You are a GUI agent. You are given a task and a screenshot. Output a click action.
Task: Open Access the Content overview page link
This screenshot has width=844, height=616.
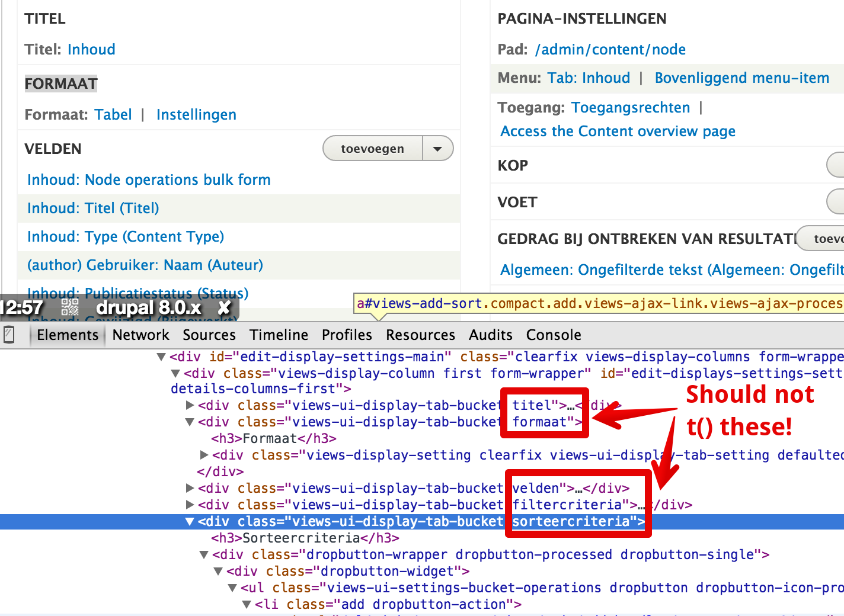point(618,131)
